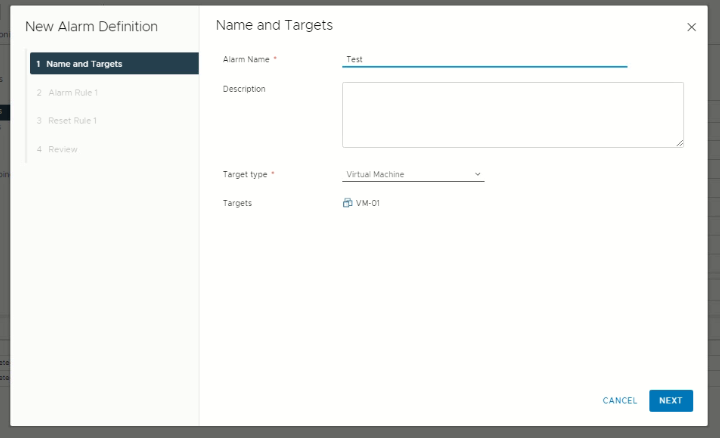Screen dimensions: 720x438
Task: Click the Name and Targets heading
Action: [274, 25]
